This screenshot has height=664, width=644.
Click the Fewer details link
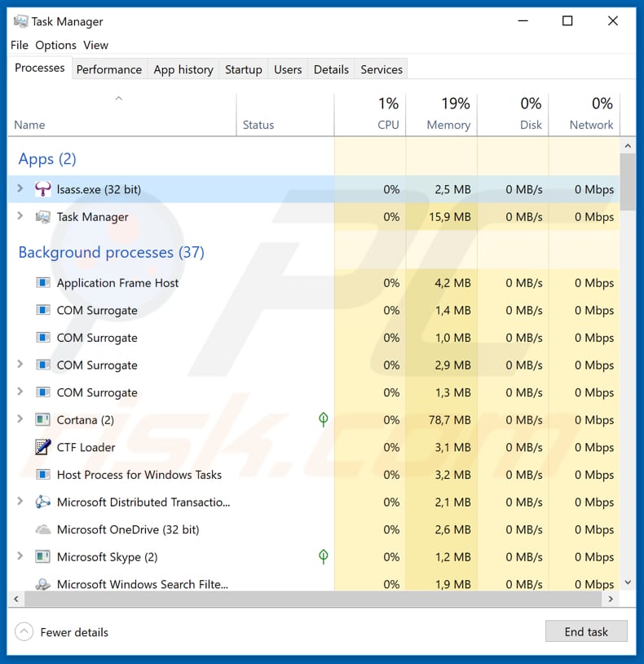tap(74, 632)
